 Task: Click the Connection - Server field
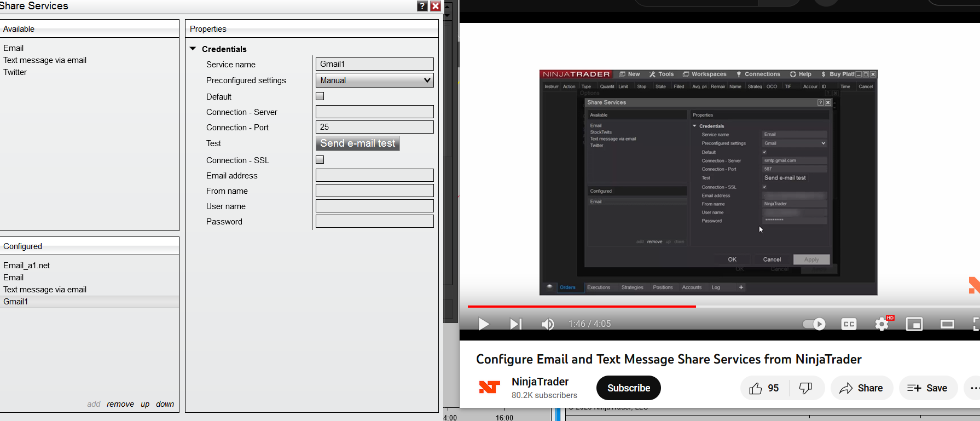coord(375,112)
